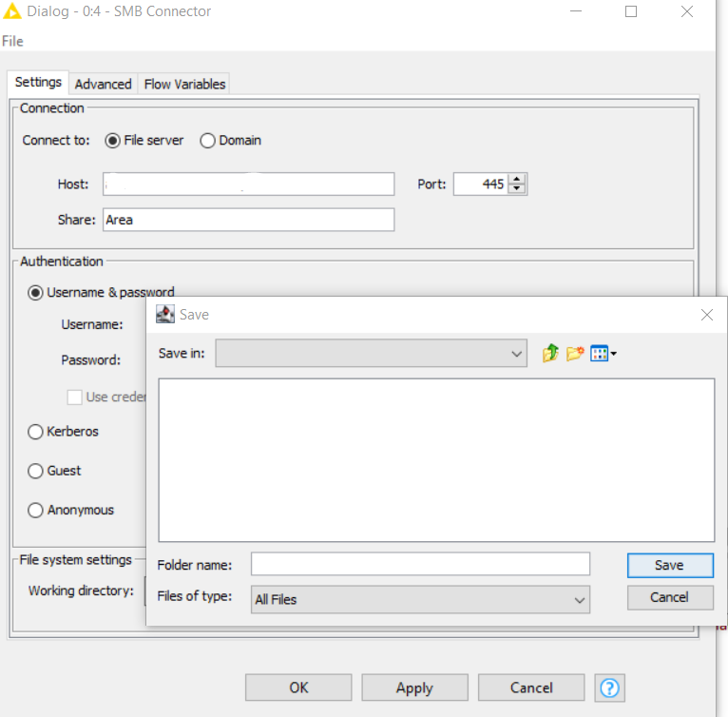Choose Kerberos authentication option
728x717 pixels.
click(x=36, y=432)
